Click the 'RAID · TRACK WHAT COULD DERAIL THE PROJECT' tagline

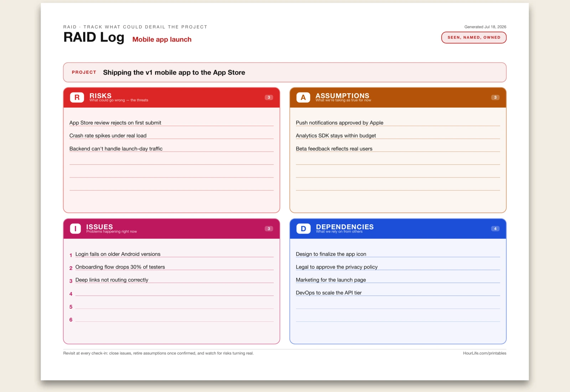(x=135, y=27)
